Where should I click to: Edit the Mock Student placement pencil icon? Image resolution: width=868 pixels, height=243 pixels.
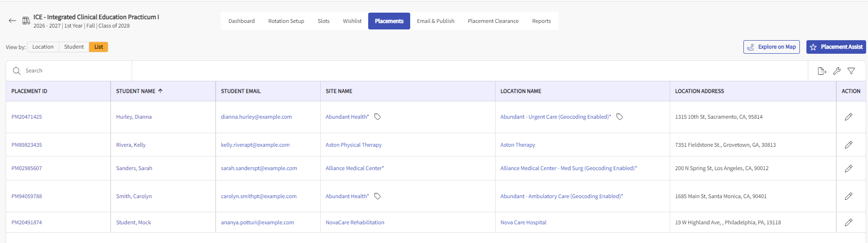point(848,222)
